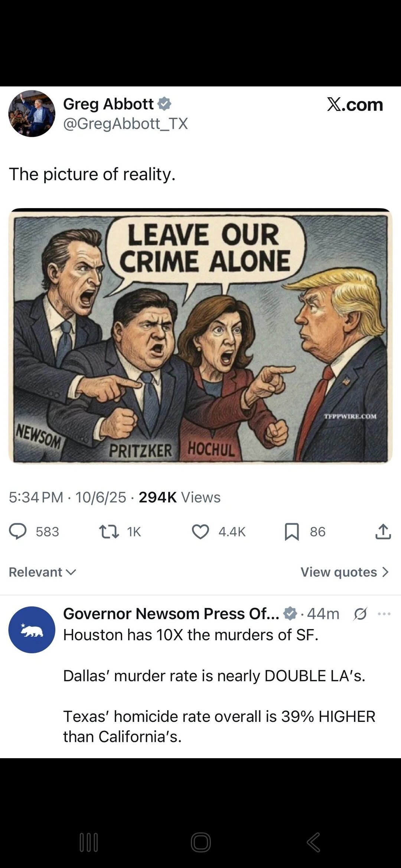Tap verified badge beside Governor Newsom Press Office
The height and width of the screenshot is (868, 401).
[x=290, y=614]
